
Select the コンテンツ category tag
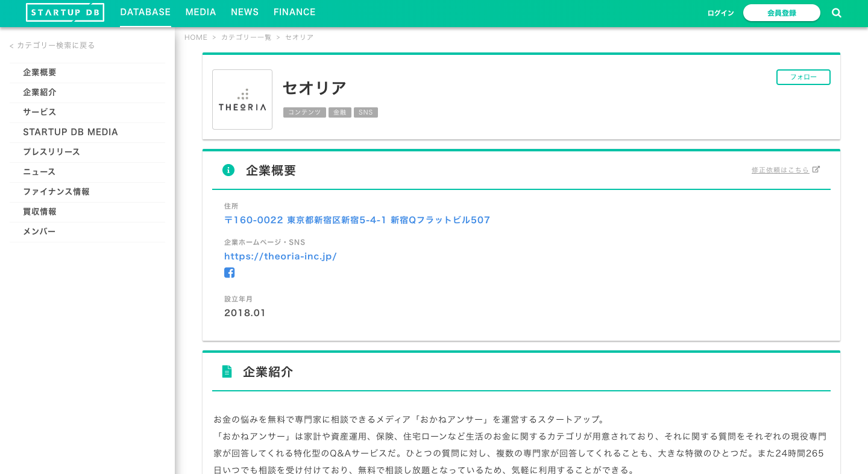(304, 112)
